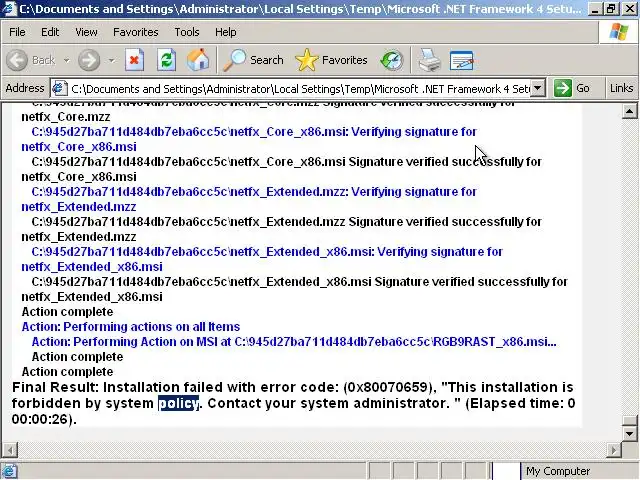Open the Help menu

tap(226, 32)
